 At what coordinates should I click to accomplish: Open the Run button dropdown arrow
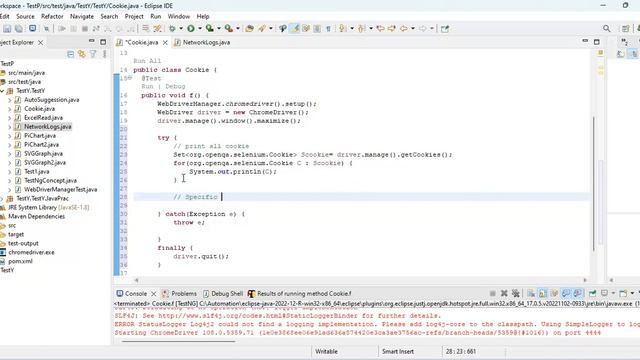[200, 29]
